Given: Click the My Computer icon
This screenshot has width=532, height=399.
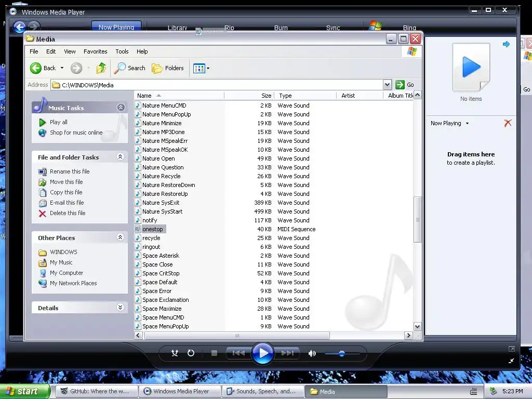Looking at the screenshot, I should click(43, 273).
